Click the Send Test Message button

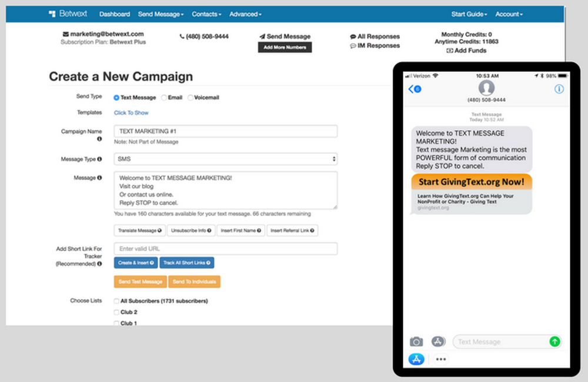(x=140, y=281)
